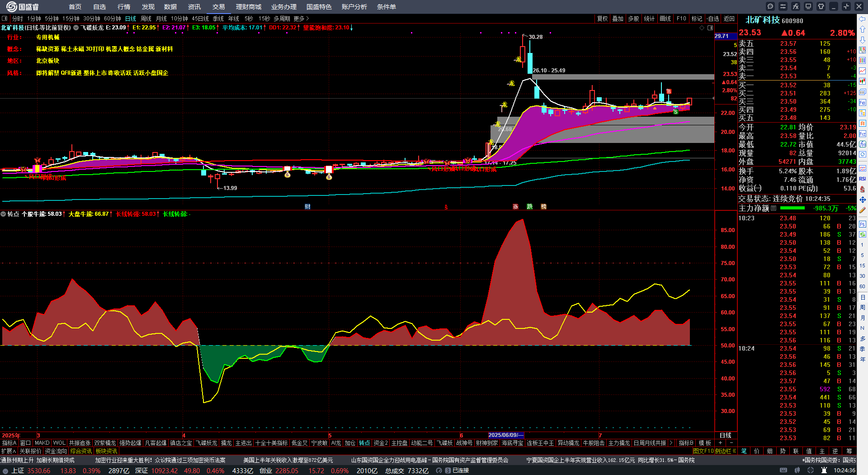Open the 多周期 multi-period selector

coord(282,19)
